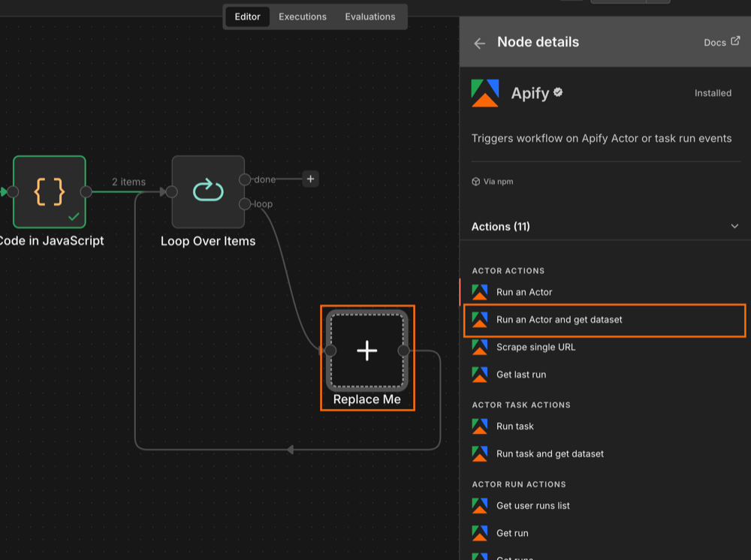Click the plus button after the done output
This screenshot has width=751, height=560.
coord(310,179)
